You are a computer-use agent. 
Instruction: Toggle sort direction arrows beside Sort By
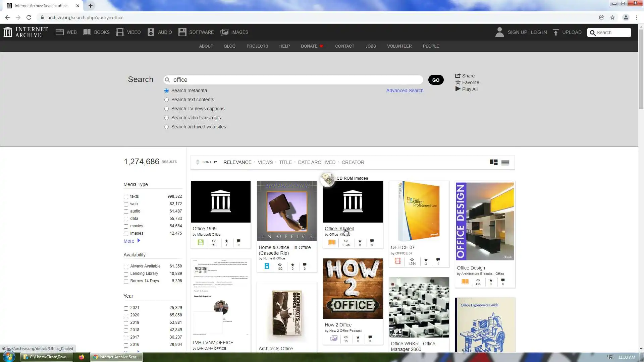click(198, 162)
